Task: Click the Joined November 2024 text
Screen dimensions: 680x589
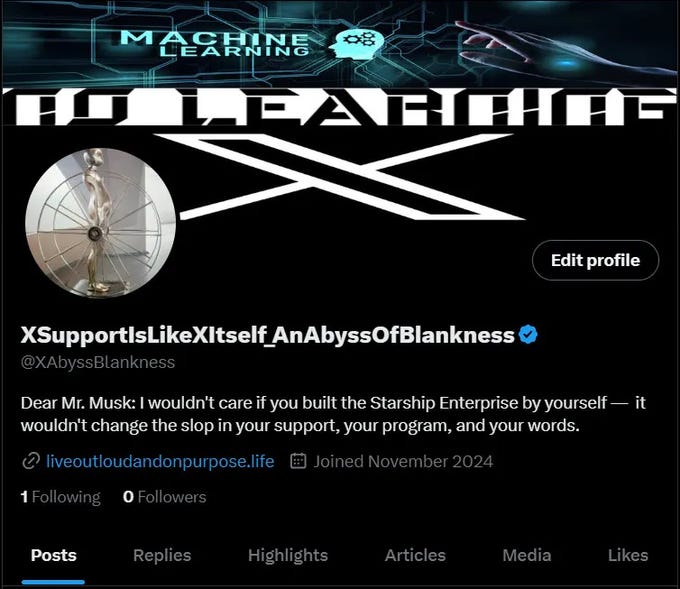Action: [x=403, y=461]
